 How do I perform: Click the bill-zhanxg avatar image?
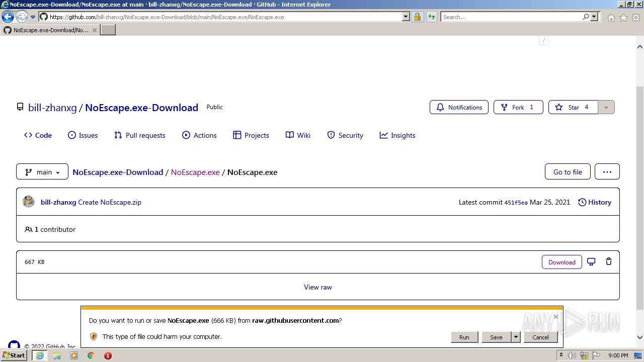point(29,202)
